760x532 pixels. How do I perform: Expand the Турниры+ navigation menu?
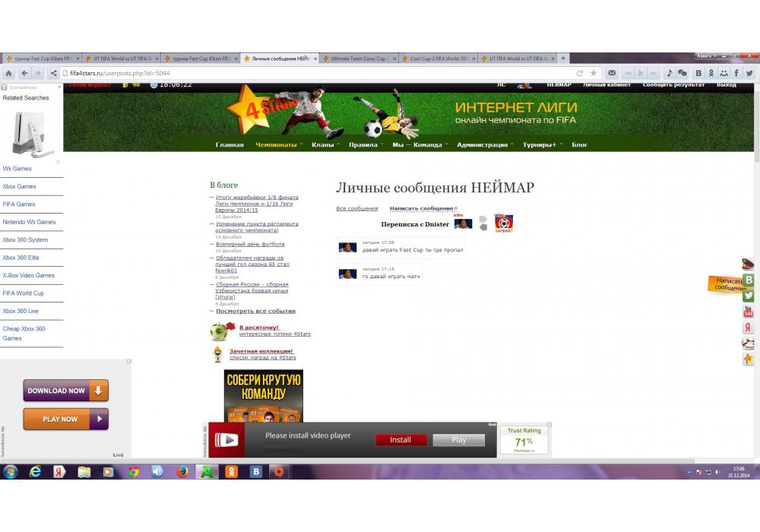tap(543, 145)
